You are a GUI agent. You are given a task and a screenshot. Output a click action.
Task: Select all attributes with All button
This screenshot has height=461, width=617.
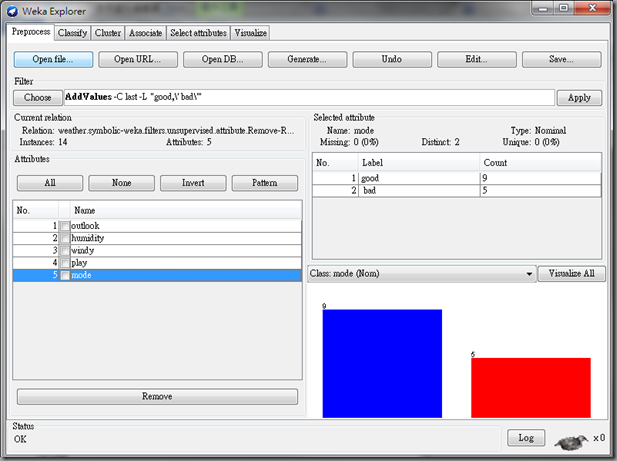[x=50, y=183]
